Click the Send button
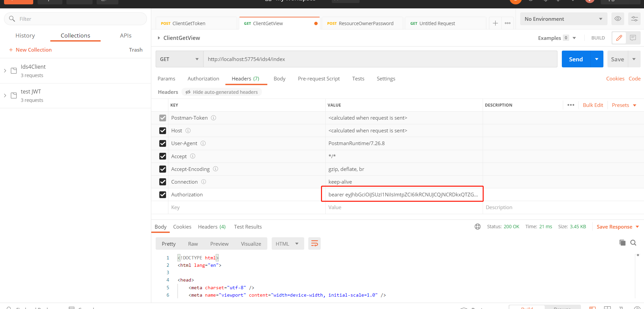This screenshot has width=644, height=309. pos(576,59)
